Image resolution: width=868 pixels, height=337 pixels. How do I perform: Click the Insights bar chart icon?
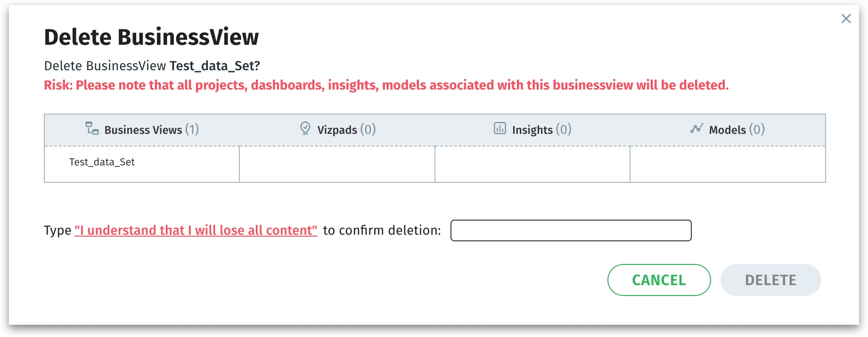point(500,128)
